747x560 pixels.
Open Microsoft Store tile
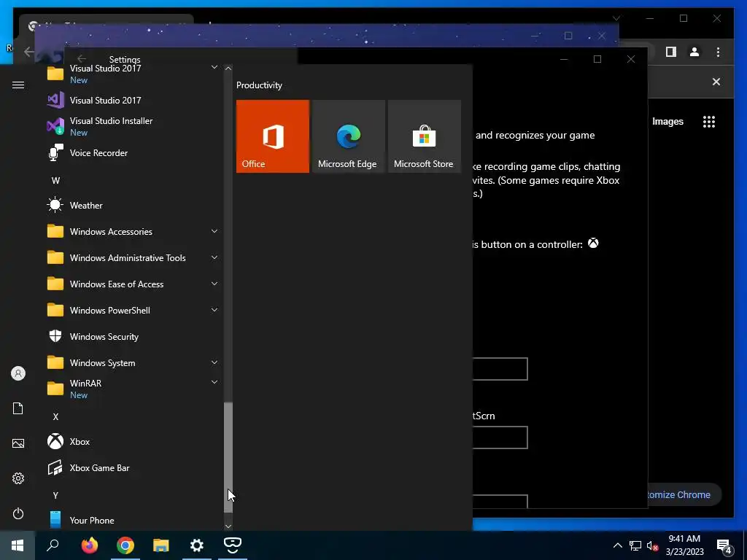[425, 136]
